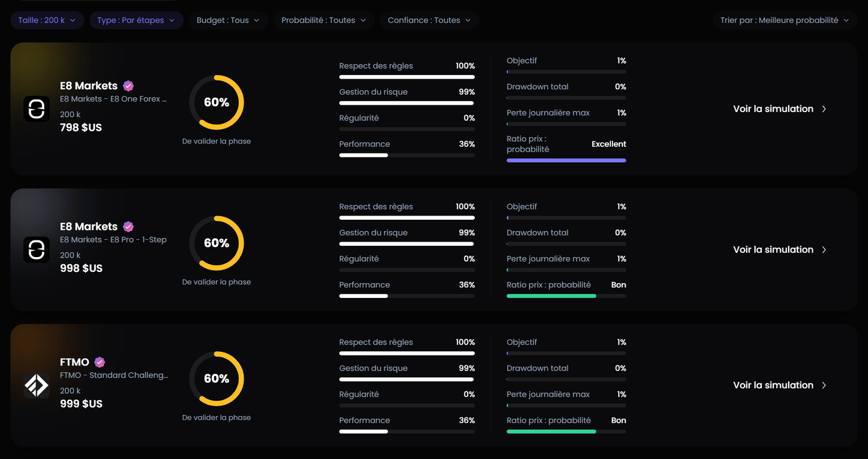Image resolution: width=868 pixels, height=459 pixels.
Task: Click the 60% gauge on E8 Pro 1-Step card
Action: (216, 243)
